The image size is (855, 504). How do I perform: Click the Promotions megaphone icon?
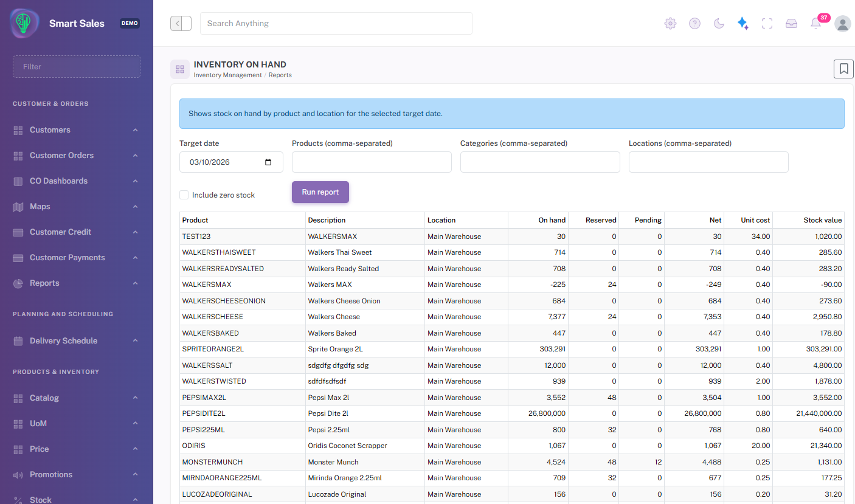18,475
